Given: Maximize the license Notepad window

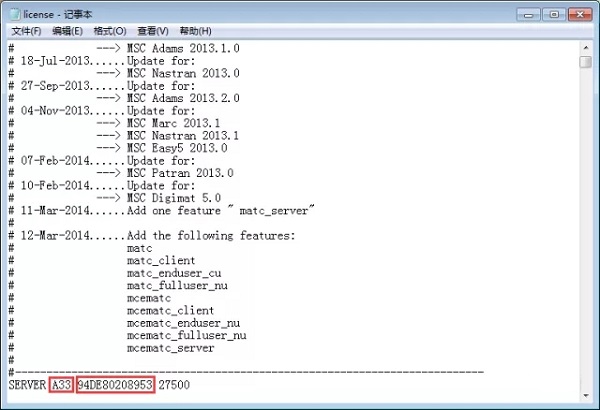Looking at the screenshot, I should [554, 15].
